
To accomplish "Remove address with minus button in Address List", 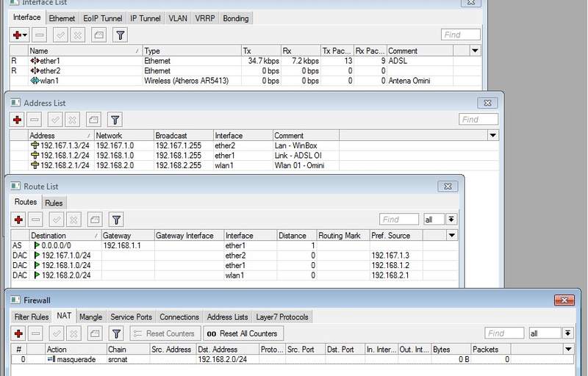I will click(34, 120).
